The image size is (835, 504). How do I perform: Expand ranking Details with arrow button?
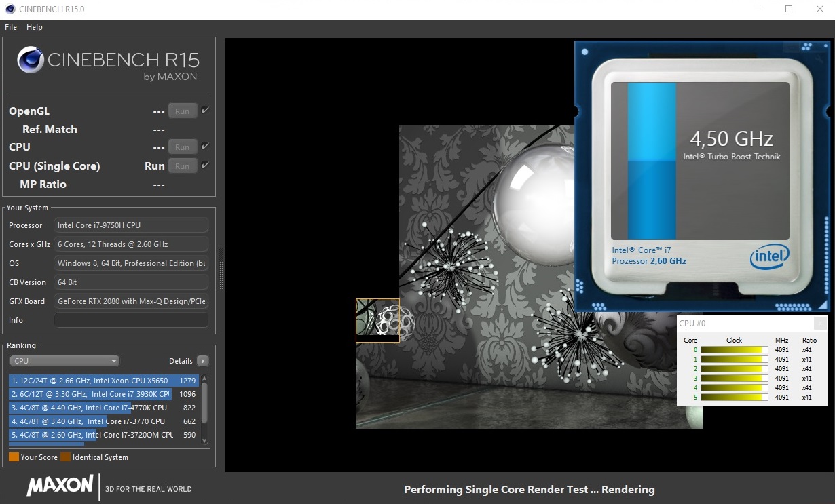(202, 361)
